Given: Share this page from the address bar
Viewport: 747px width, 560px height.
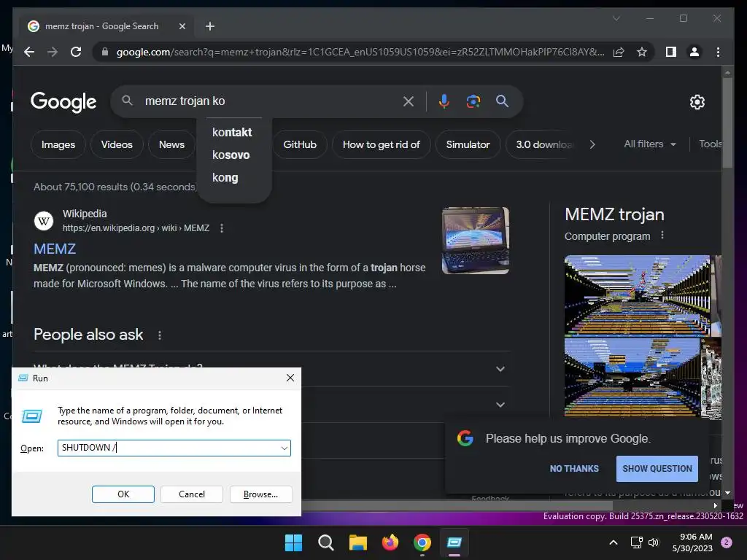Looking at the screenshot, I should [x=619, y=52].
